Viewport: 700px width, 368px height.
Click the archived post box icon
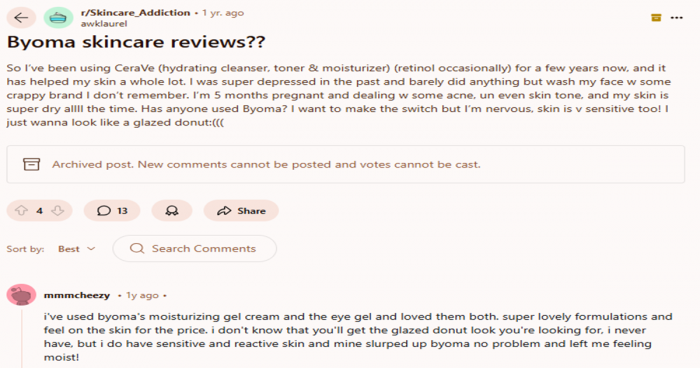tap(31, 164)
